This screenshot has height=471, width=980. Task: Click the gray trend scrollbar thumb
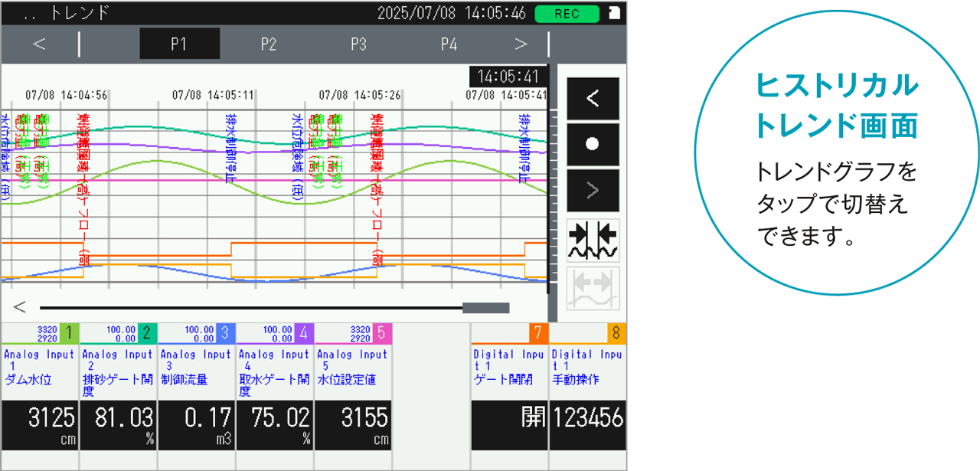[486, 308]
